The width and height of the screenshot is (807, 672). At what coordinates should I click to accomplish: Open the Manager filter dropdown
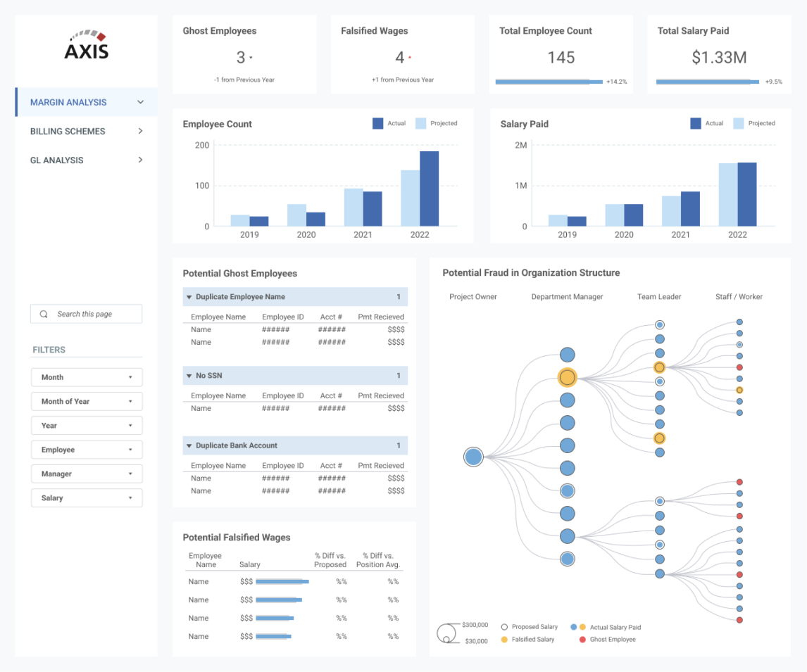pyautogui.click(x=87, y=474)
